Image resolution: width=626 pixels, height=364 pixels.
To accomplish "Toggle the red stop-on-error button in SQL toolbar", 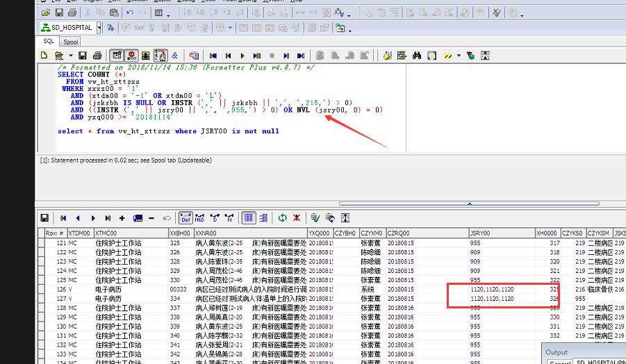I will pos(131,56).
